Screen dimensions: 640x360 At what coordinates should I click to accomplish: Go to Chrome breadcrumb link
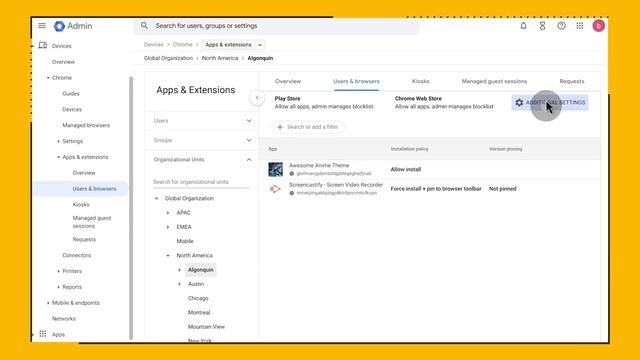pos(182,44)
